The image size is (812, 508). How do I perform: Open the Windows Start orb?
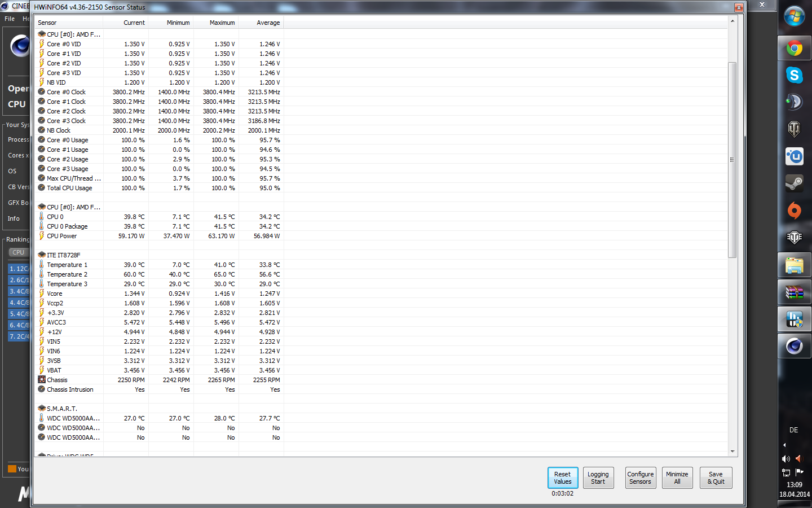pyautogui.click(x=794, y=17)
